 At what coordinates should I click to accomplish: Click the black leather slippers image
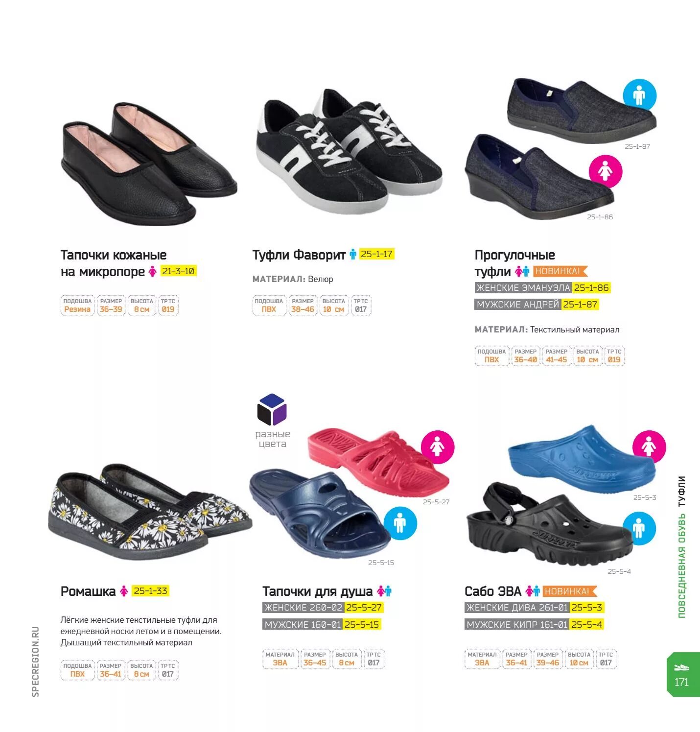149,164
